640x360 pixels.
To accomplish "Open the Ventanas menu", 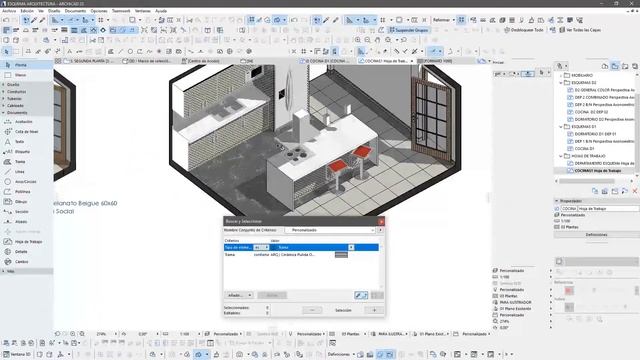I will click(143, 11).
